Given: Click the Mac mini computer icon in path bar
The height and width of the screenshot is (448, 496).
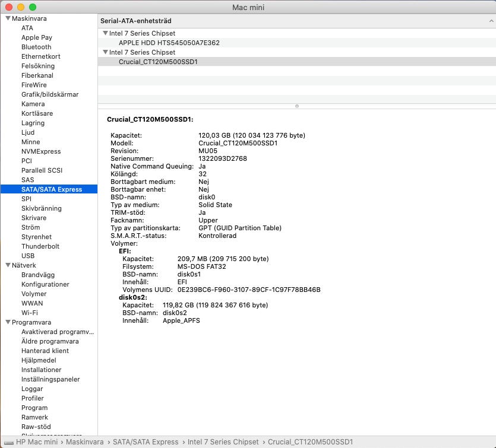Looking at the screenshot, I should point(8,442).
